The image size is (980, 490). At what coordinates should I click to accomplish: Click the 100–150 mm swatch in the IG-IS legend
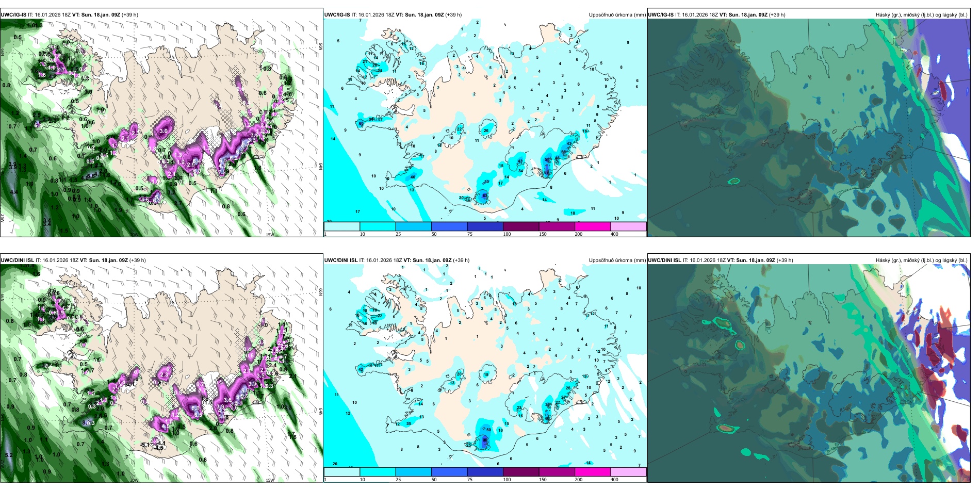521,226
